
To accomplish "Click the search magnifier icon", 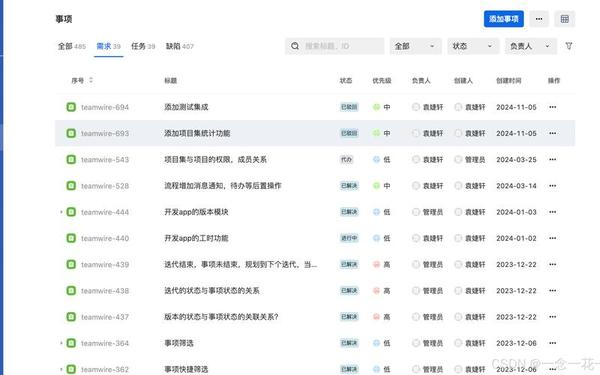I will point(295,46).
